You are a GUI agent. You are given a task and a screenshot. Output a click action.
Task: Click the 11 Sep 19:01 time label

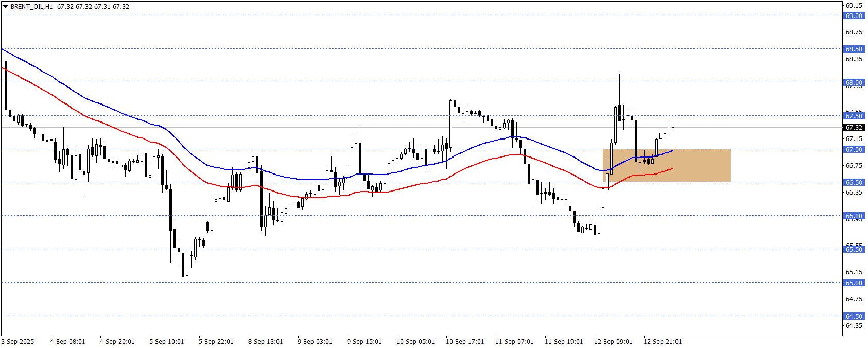click(x=564, y=341)
